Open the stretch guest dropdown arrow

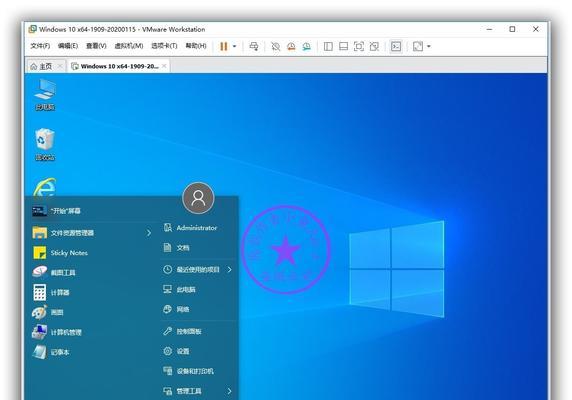coord(429,46)
